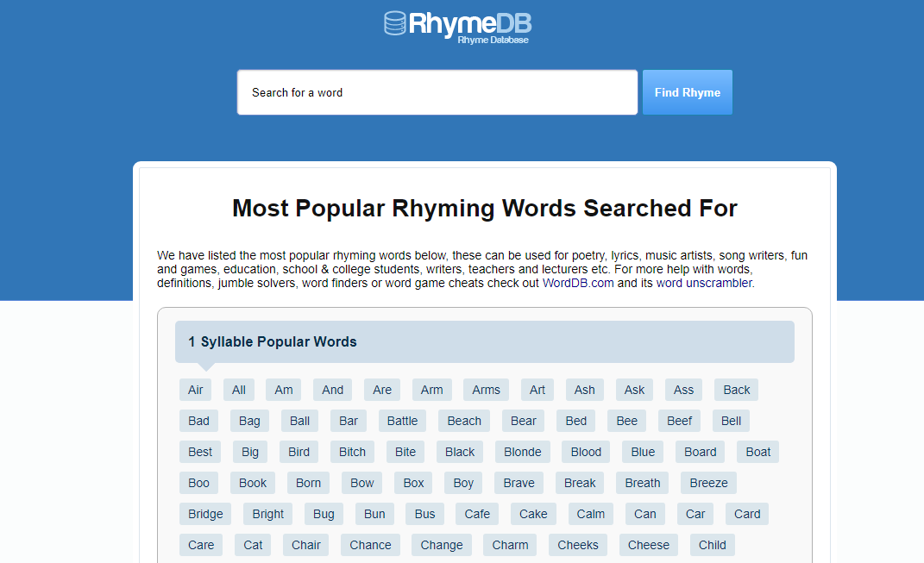The width and height of the screenshot is (924, 563).
Task: Choose the word Bell
Action: coord(732,421)
